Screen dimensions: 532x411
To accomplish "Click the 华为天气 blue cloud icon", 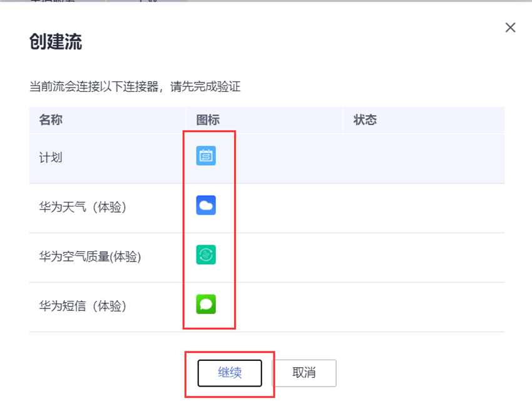I will pos(206,205).
